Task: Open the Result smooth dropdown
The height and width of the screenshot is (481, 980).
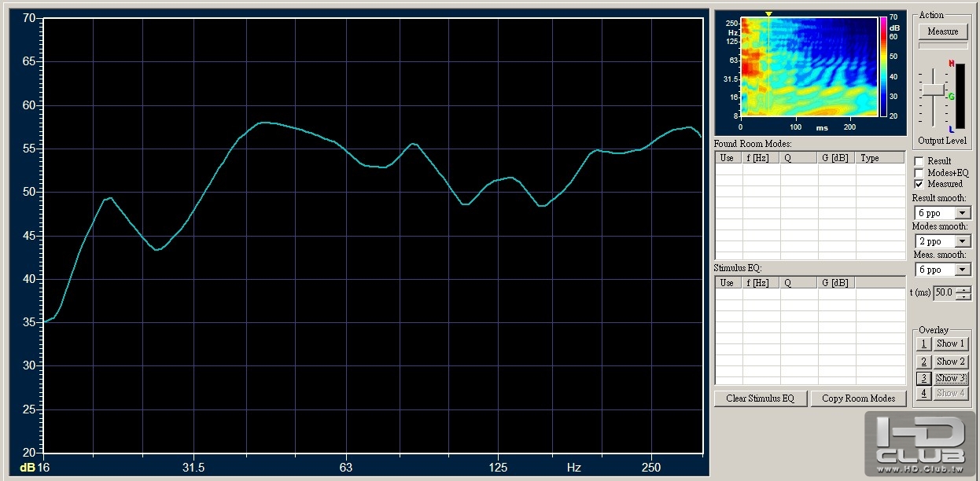Action: [x=963, y=213]
